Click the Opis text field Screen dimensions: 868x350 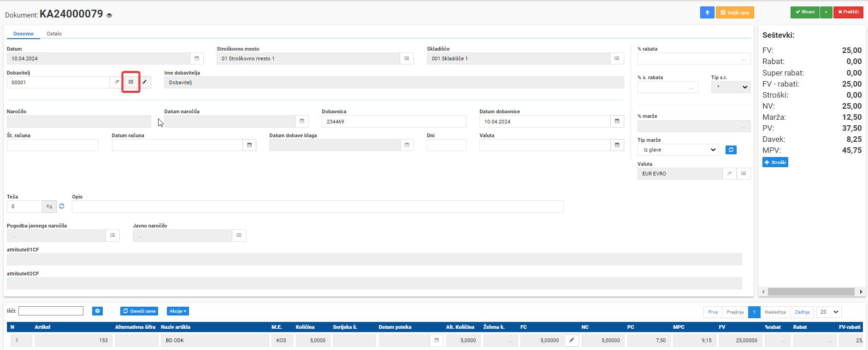pyautogui.click(x=318, y=206)
